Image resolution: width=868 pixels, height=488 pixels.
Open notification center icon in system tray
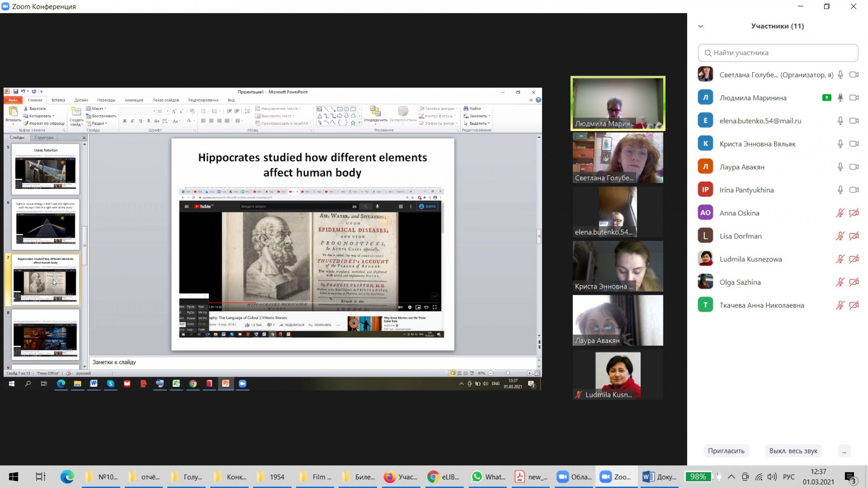[x=851, y=477]
